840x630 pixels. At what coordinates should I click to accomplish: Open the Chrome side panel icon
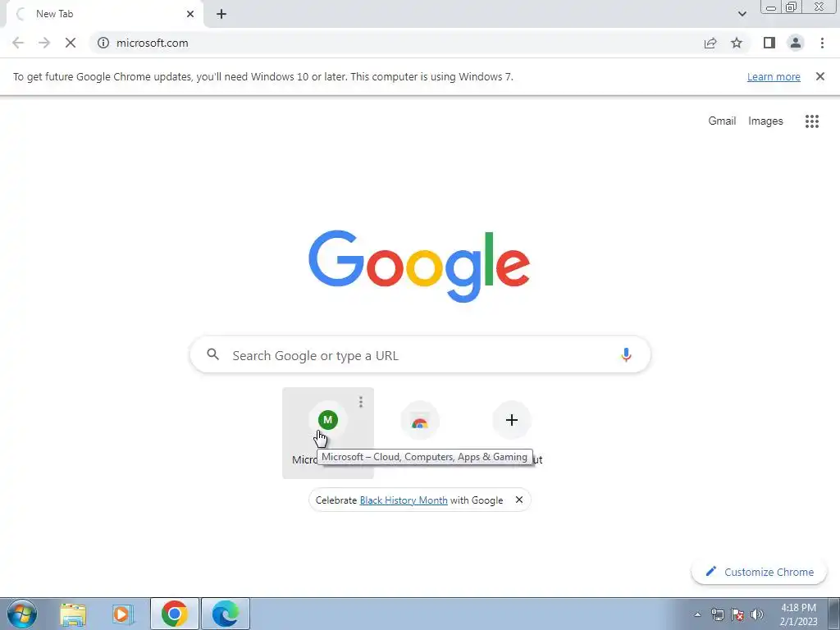tap(769, 43)
